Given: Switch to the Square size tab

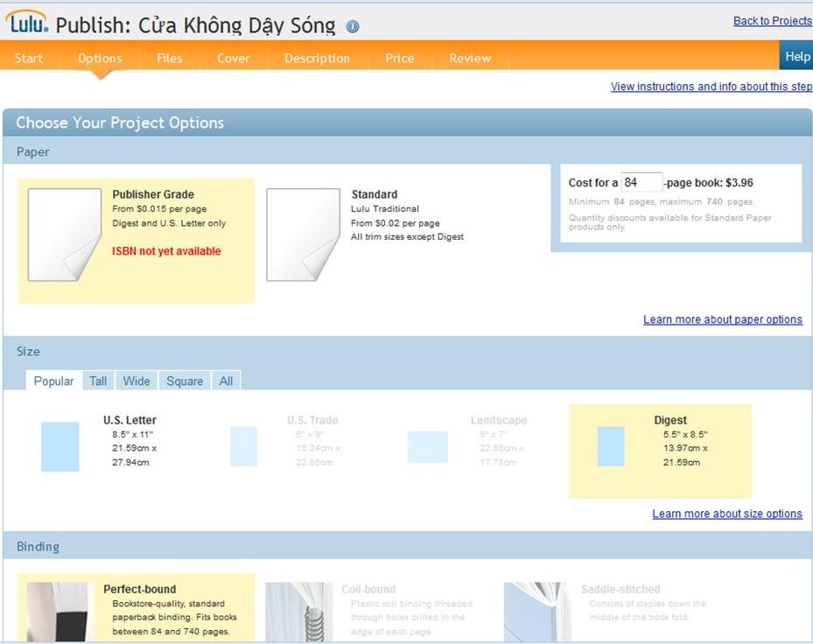Looking at the screenshot, I should pyautogui.click(x=185, y=381).
